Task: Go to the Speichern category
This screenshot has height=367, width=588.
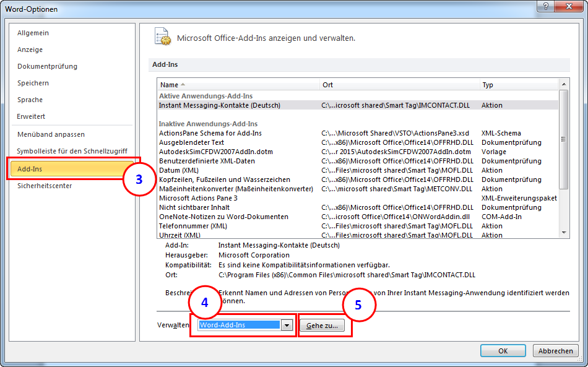Action: (x=33, y=83)
